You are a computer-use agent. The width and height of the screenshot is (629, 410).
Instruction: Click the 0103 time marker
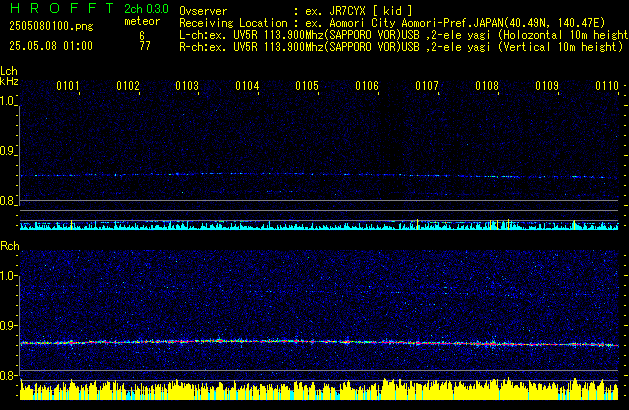point(187,86)
